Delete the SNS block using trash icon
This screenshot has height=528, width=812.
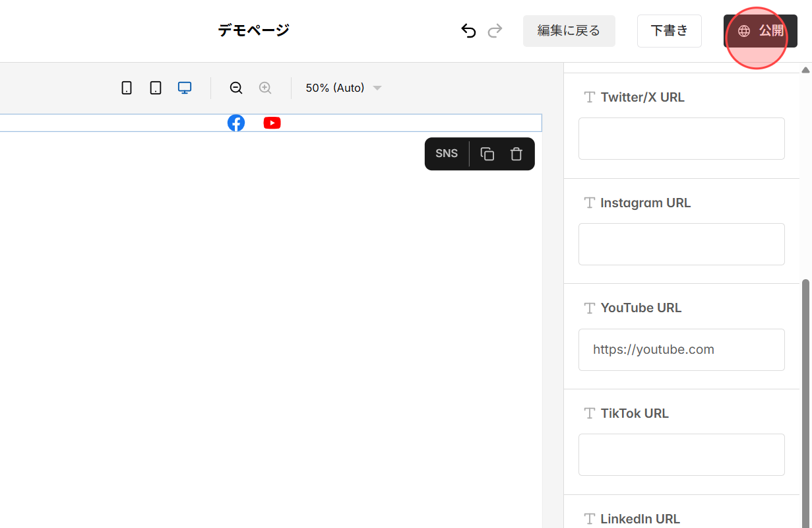516,153
